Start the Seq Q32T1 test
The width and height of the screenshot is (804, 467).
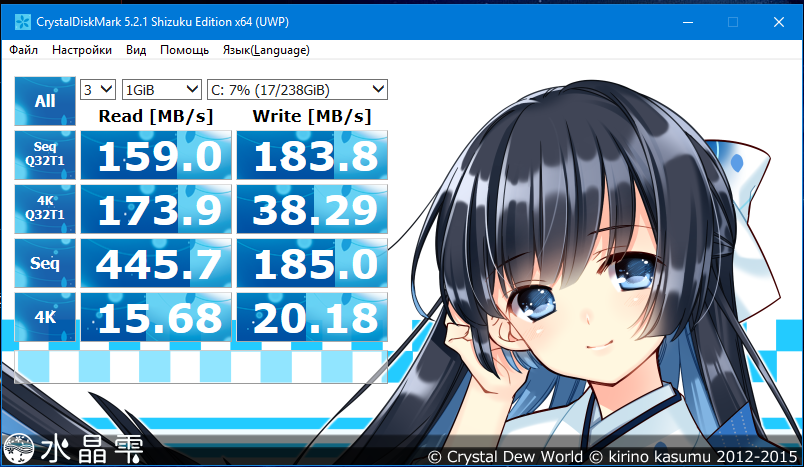pyautogui.click(x=45, y=155)
